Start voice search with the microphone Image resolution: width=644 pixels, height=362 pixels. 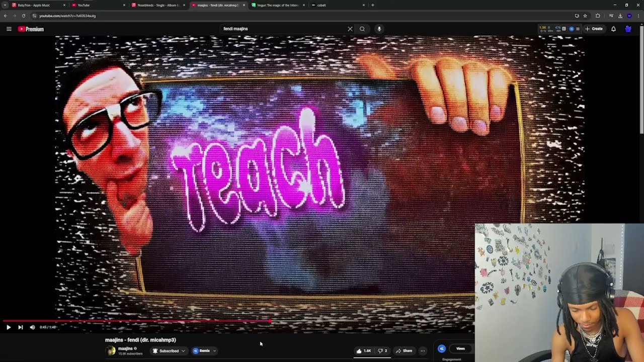click(379, 29)
